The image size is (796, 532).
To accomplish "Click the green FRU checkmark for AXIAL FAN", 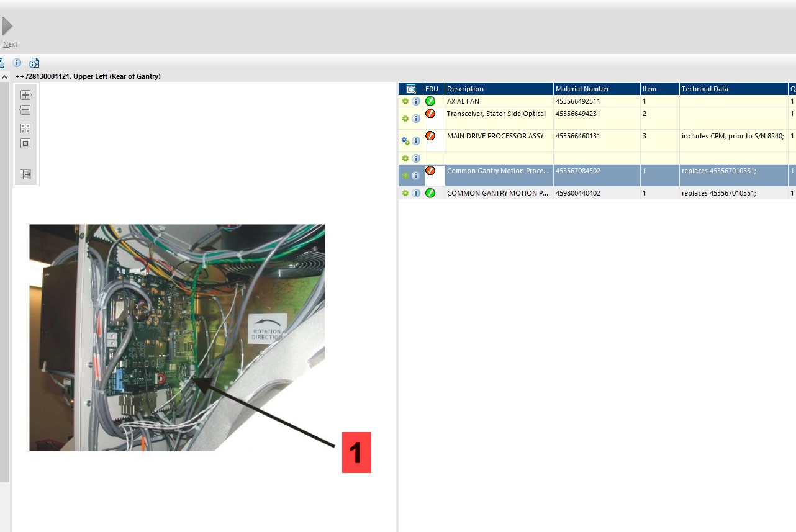I will coord(430,101).
